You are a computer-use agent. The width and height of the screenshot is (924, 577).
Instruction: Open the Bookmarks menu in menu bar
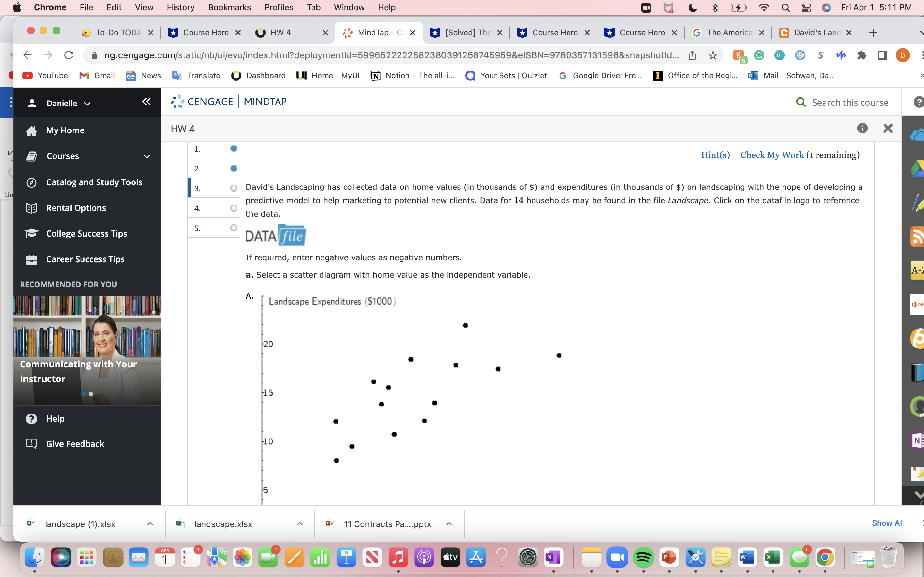(229, 7)
